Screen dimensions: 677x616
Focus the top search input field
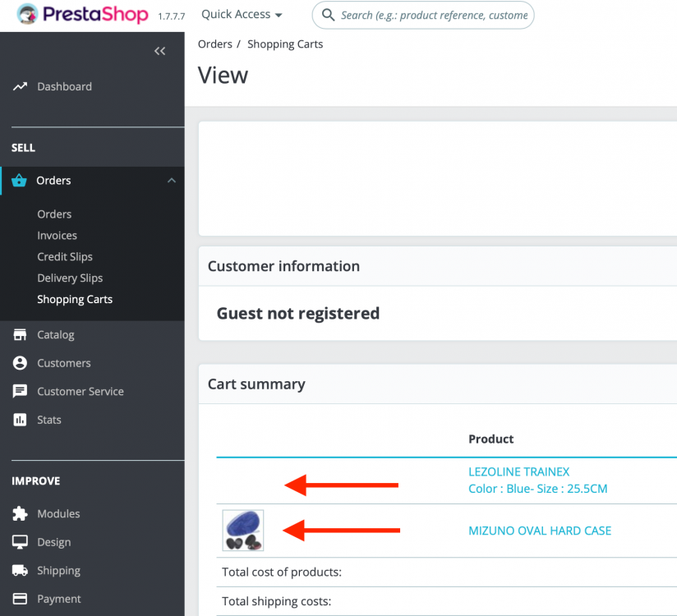434,15
